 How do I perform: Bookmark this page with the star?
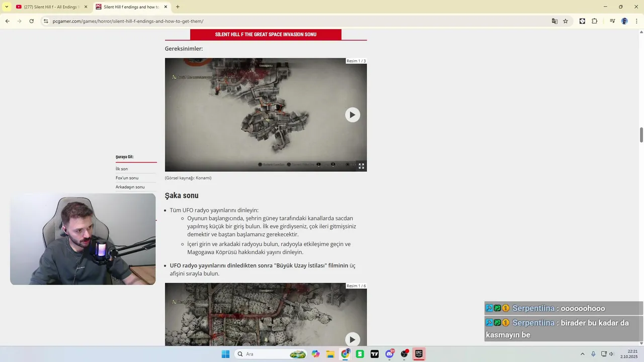[x=566, y=21]
